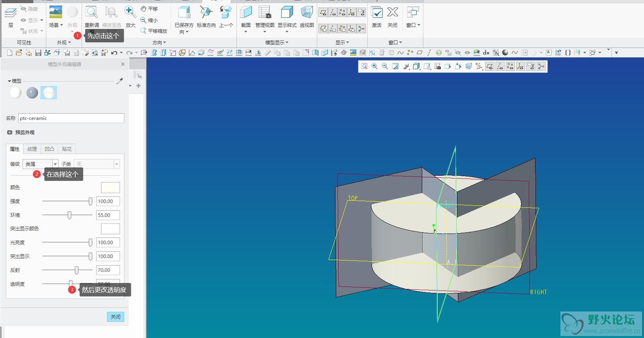Collapse the 模型 section triangle

(x=10, y=81)
